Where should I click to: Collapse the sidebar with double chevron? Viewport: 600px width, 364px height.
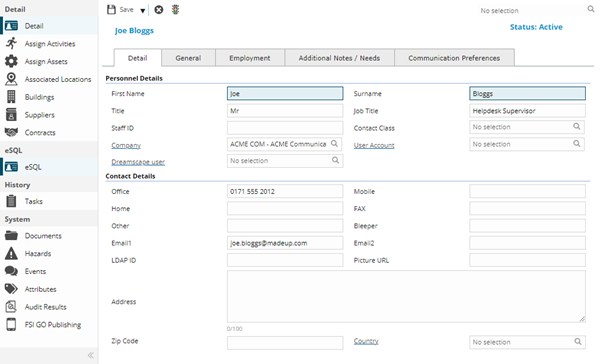tap(91, 355)
